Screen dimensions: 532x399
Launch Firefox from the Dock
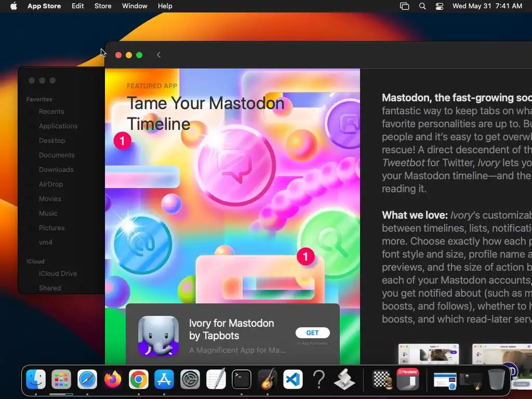pos(113,379)
